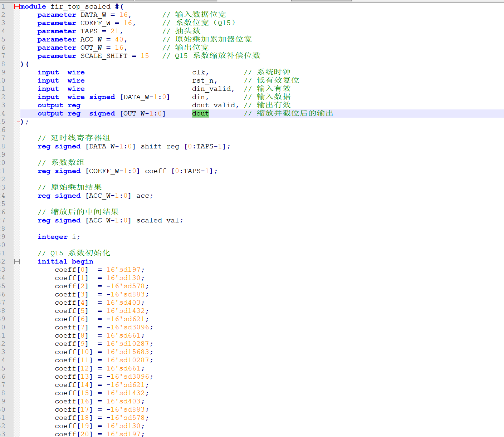Select the rst_n port name
This screenshot has width=504, height=437.
(203, 80)
